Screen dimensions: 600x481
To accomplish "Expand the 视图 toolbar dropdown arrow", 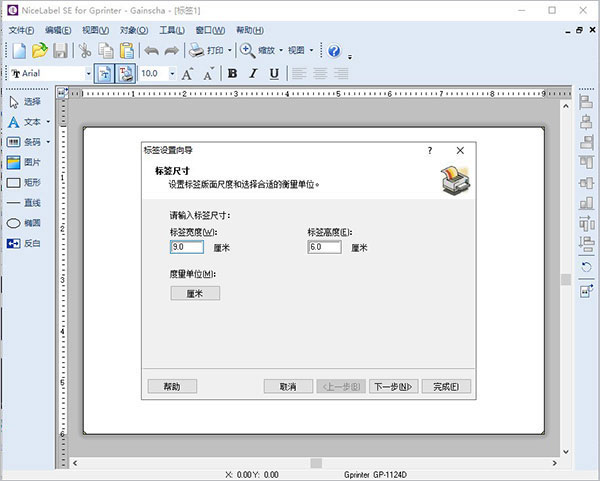I will click(311, 50).
